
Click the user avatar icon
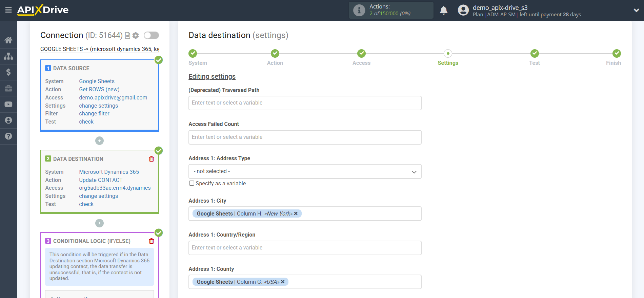463,10
